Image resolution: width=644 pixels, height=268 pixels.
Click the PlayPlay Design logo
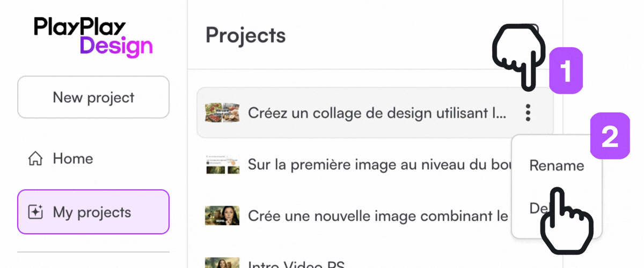point(93,36)
